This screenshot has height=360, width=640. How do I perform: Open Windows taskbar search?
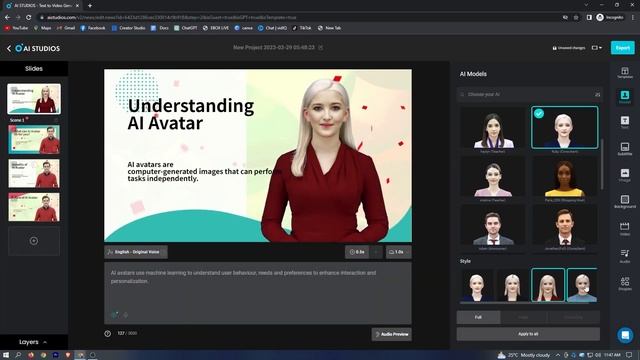coord(18,355)
